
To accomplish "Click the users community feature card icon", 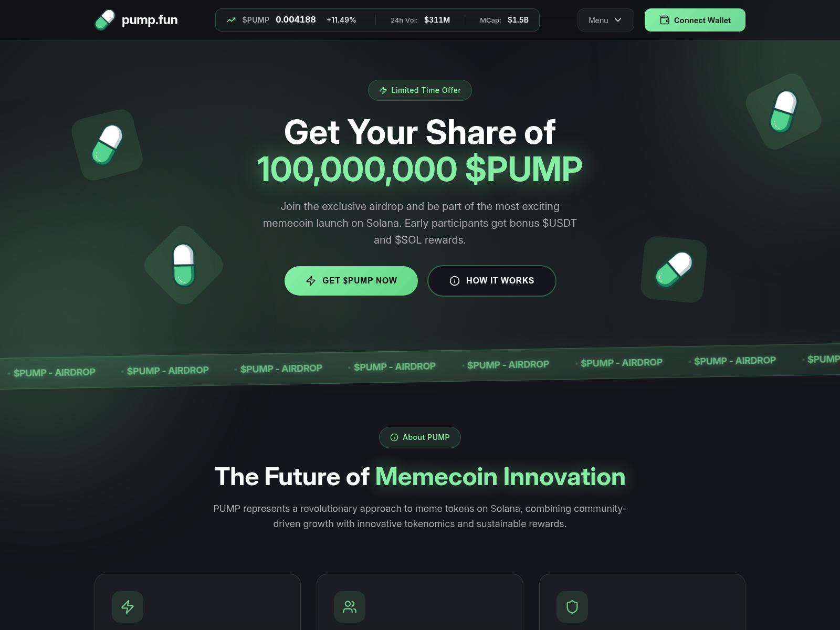I will click(x=350, y=607).
